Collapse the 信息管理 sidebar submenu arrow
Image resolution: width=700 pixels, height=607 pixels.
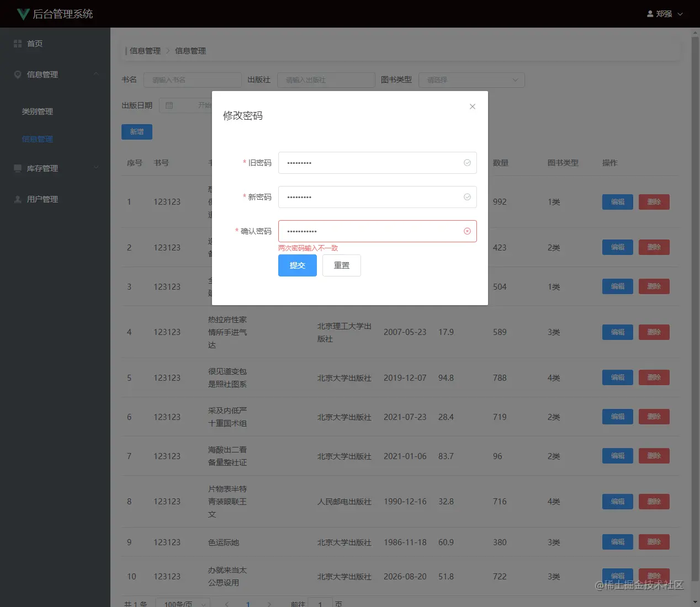click(96, 74)
